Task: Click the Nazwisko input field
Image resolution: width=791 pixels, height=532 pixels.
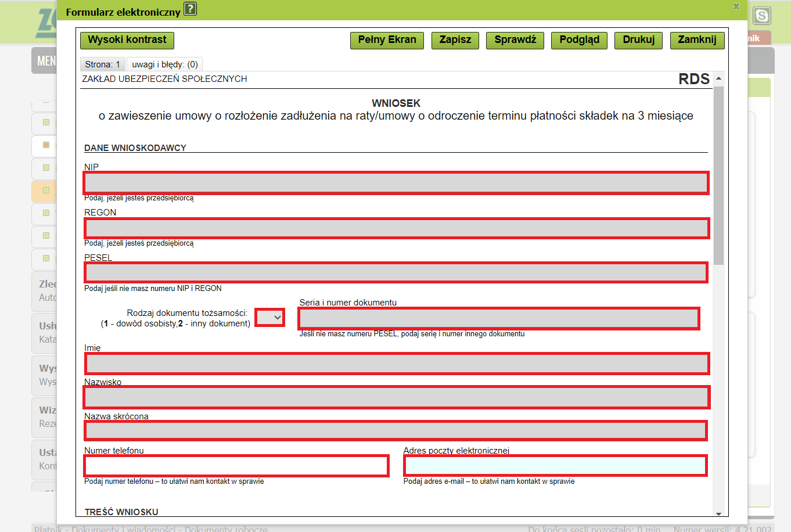Action: point(397,397)
